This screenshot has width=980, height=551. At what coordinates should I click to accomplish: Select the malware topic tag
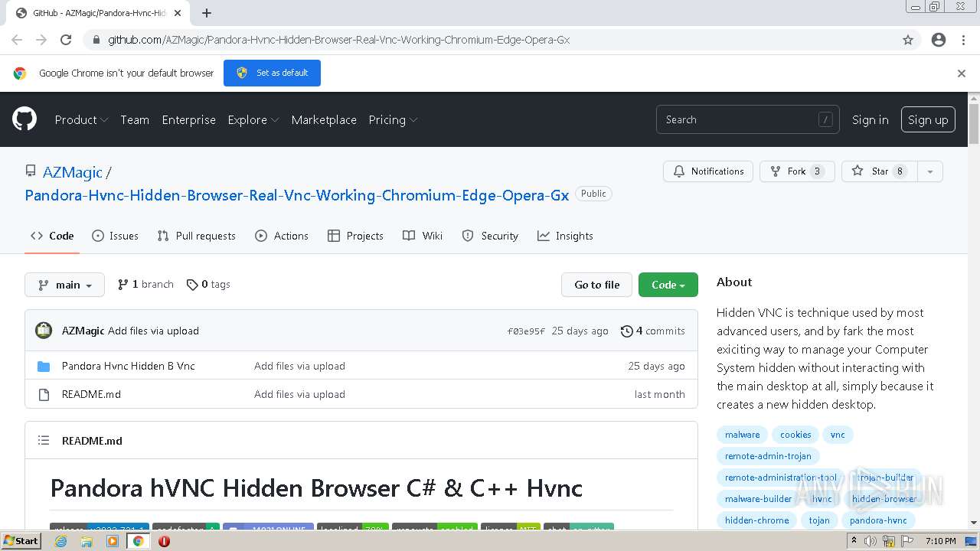[x=743, y=435]
